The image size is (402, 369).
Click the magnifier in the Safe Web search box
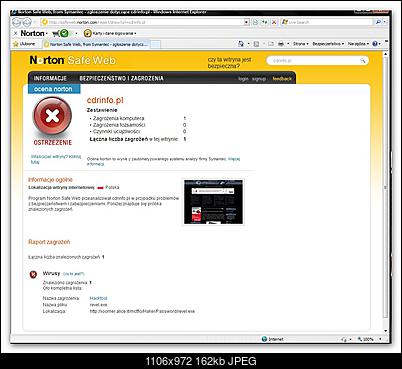(x=363, y=61)
